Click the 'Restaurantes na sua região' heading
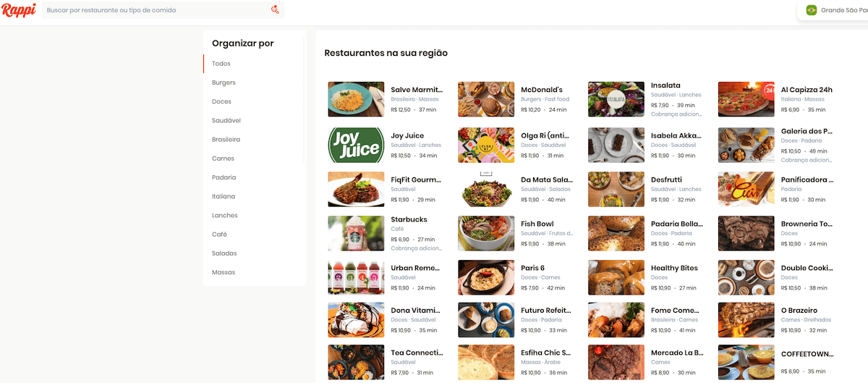The image size is (868, 383). point(386,53)
